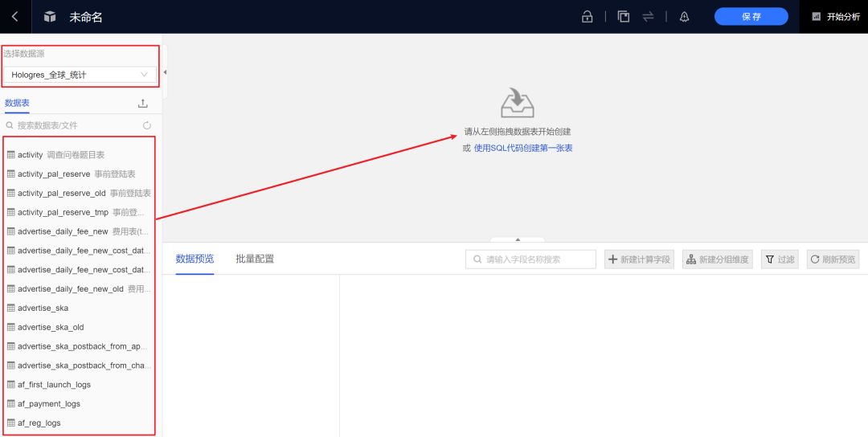Click table icon next to advertise_ska
The height and width of the screenshot is (437, 868).
click(11, 308)
